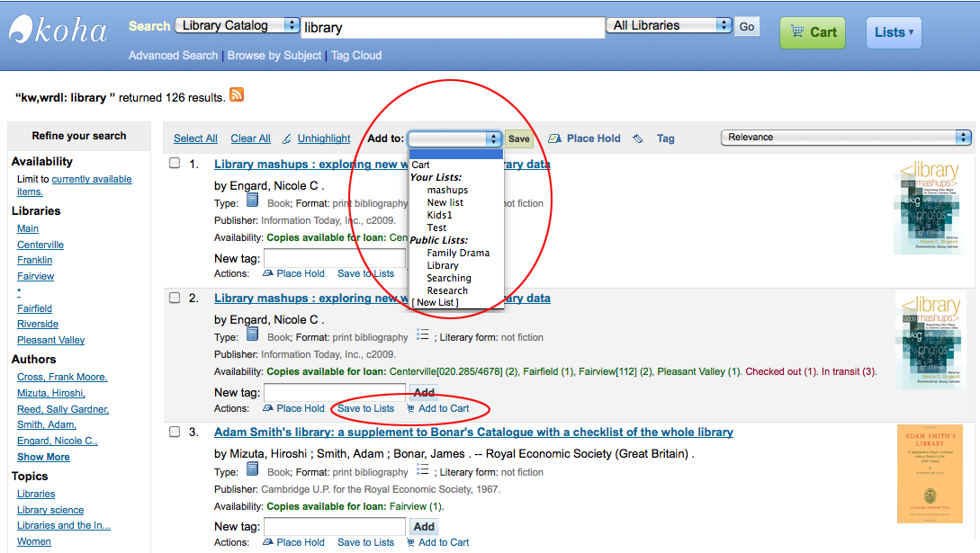Tick the checkbox for result 1
Viewport: 980px width, 553px height.
pyautogui.click(x=175, y=164)
